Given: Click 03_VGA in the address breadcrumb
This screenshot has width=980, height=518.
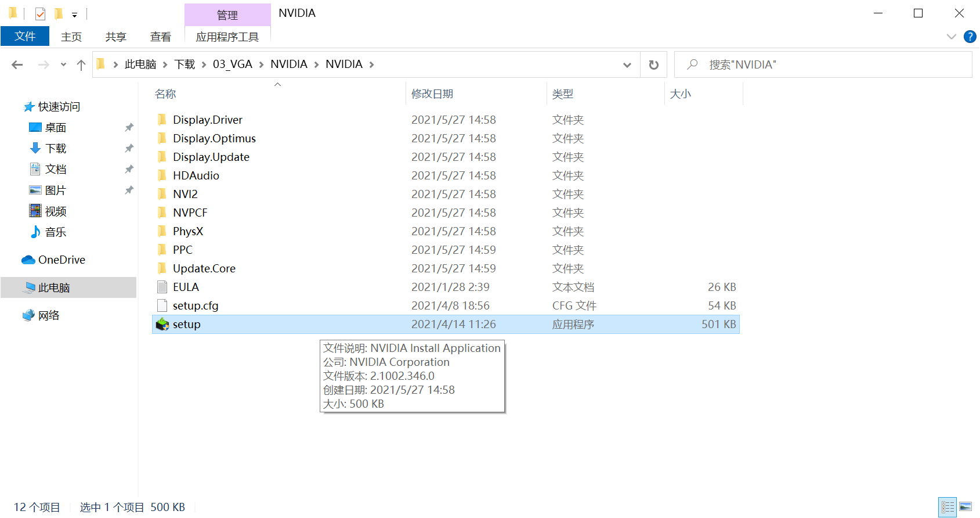Looking at the screenshot, I should [x=233, y=64].
